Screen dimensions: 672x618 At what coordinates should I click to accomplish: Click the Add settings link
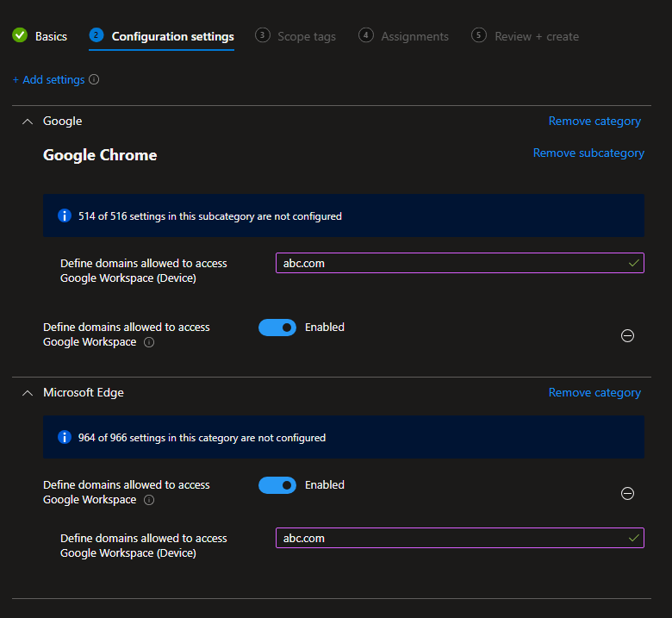coord(48,80)
